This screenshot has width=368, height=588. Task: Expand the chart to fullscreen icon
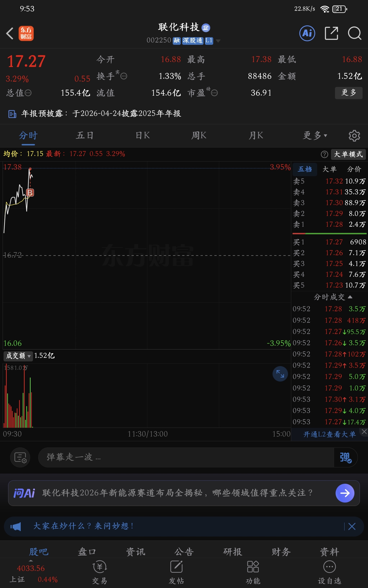click(x=280, y=374)
